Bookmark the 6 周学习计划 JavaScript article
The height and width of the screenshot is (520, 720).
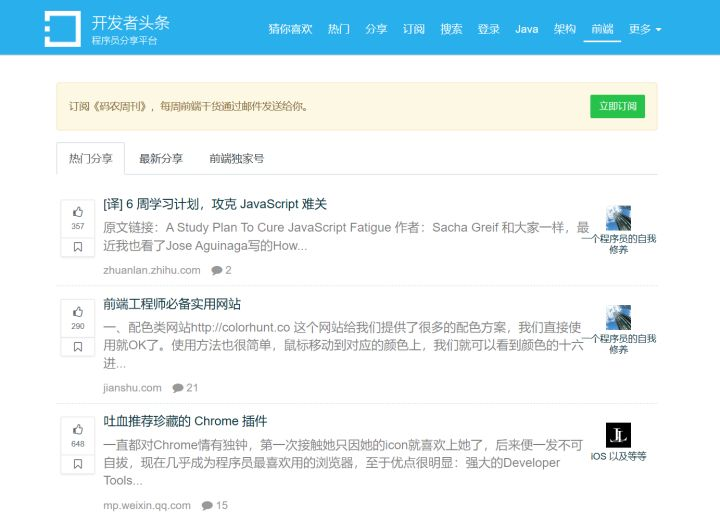point(78,247)
